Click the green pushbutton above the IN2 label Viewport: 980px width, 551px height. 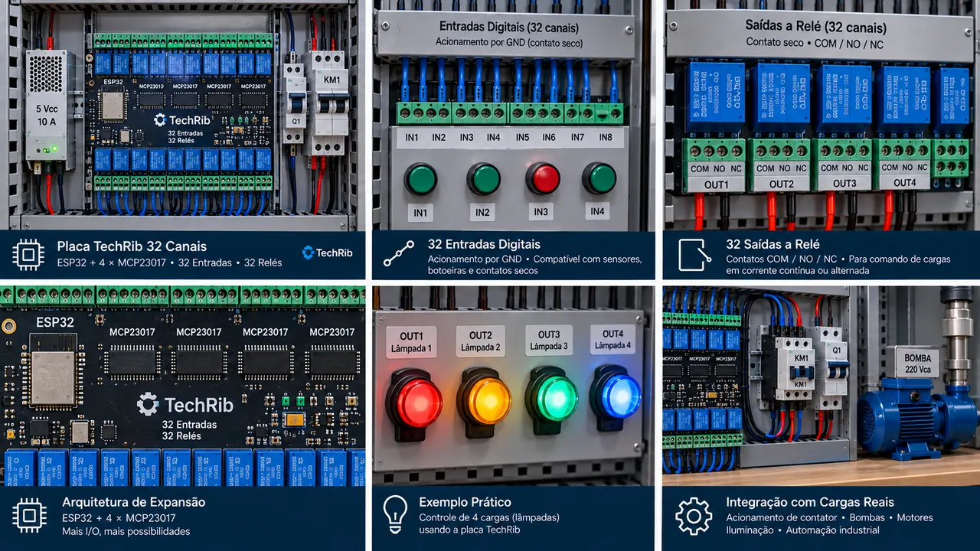coord(484,178)
